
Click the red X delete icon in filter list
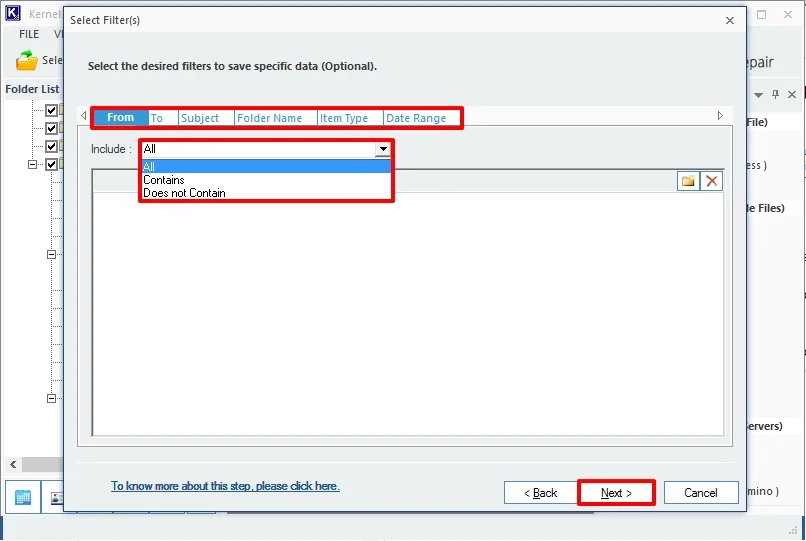click(x=712, y=181)
